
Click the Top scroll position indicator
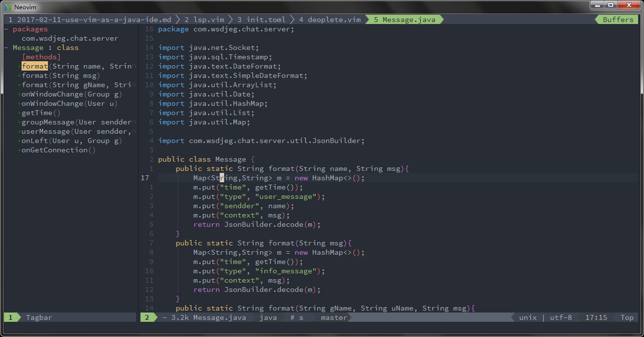tap(627, 317)
